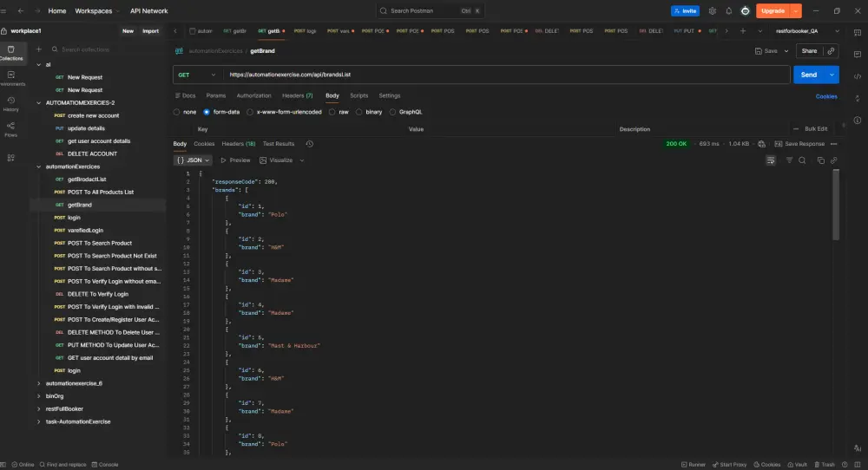Open the History sidebar panel
Viewport: 868px width, 470px height.
pos(11,103)
